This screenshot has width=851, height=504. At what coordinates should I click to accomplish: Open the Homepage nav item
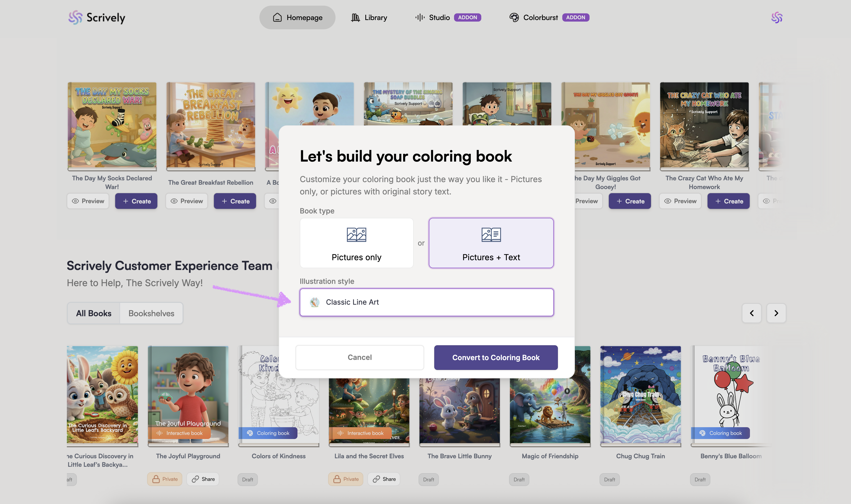[297, 17]
